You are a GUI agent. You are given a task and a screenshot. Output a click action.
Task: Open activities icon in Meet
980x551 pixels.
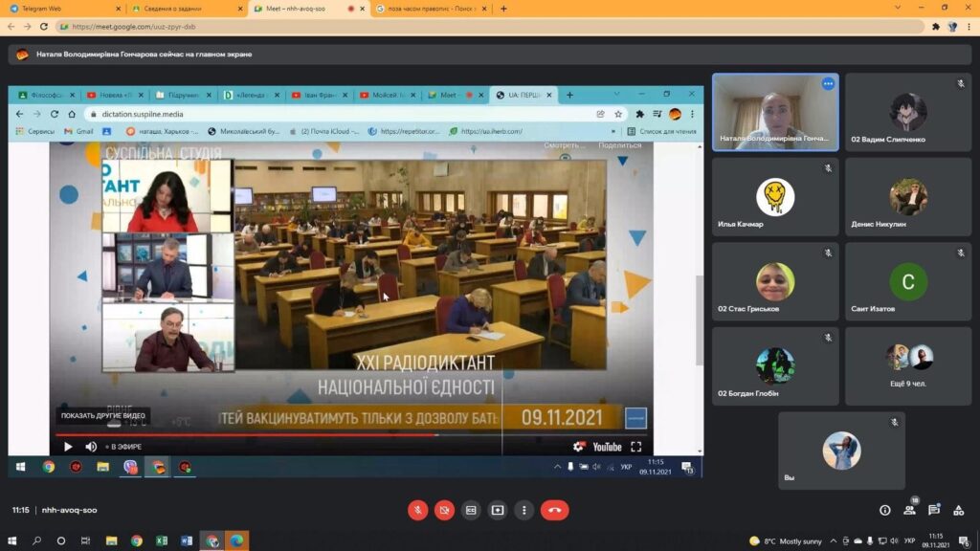coord(958,511)
